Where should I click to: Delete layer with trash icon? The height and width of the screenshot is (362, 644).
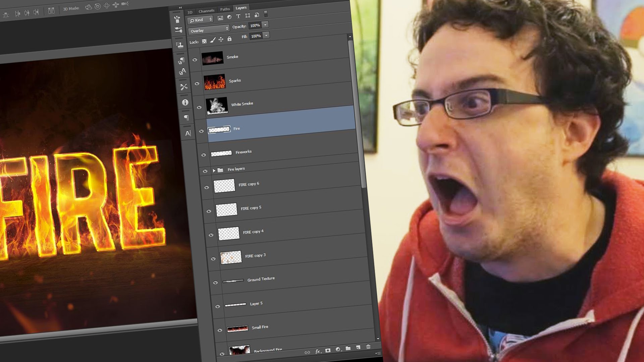tap(368, 347)
